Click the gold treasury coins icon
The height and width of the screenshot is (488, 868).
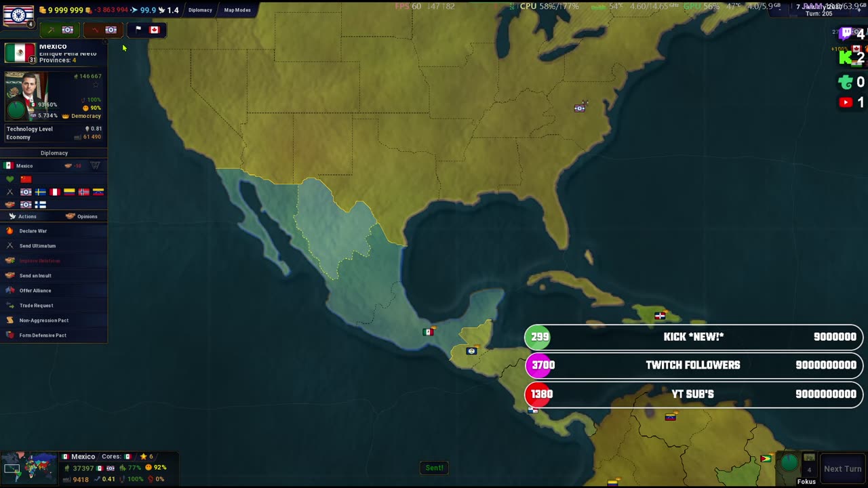click(43, 10)
